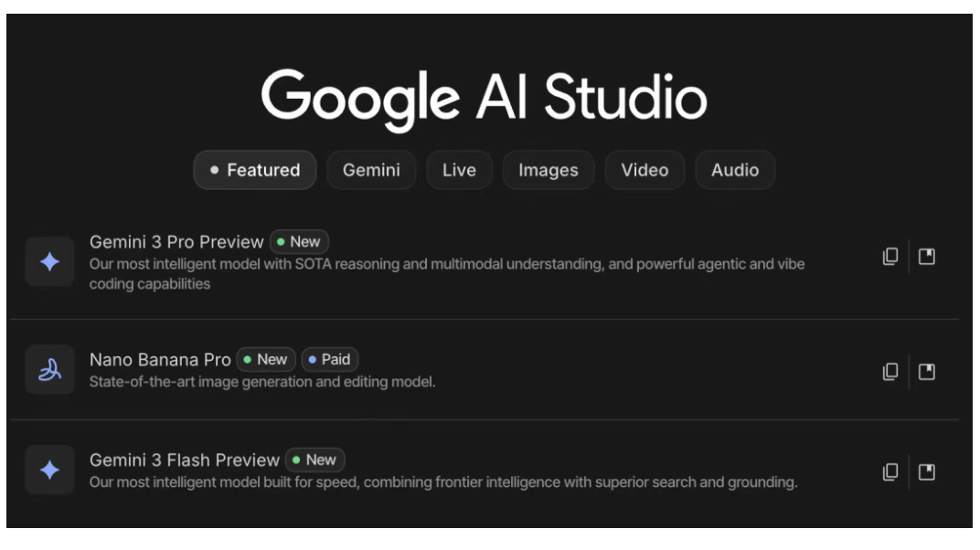
Task: Click the bookmark icon in Nano Banana Pro row
Action: point(927,371)
